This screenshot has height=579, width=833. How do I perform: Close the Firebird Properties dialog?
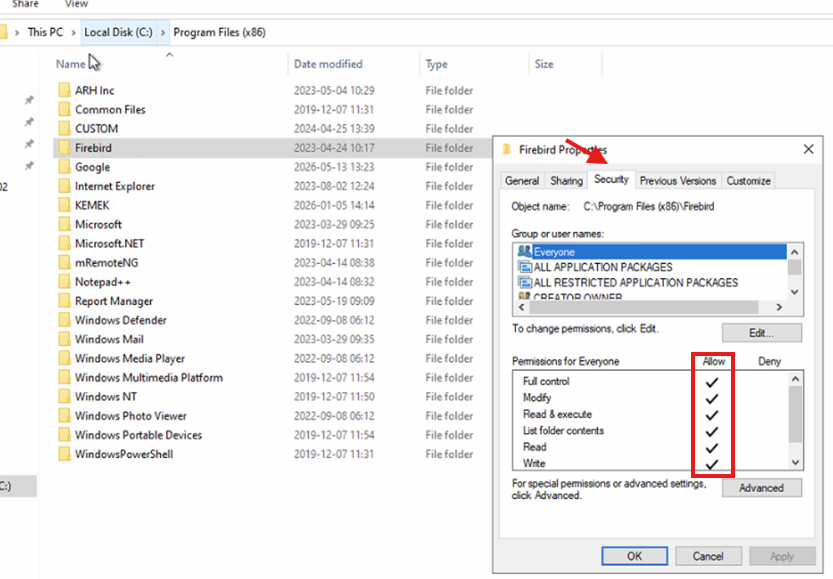coord(808,149)
